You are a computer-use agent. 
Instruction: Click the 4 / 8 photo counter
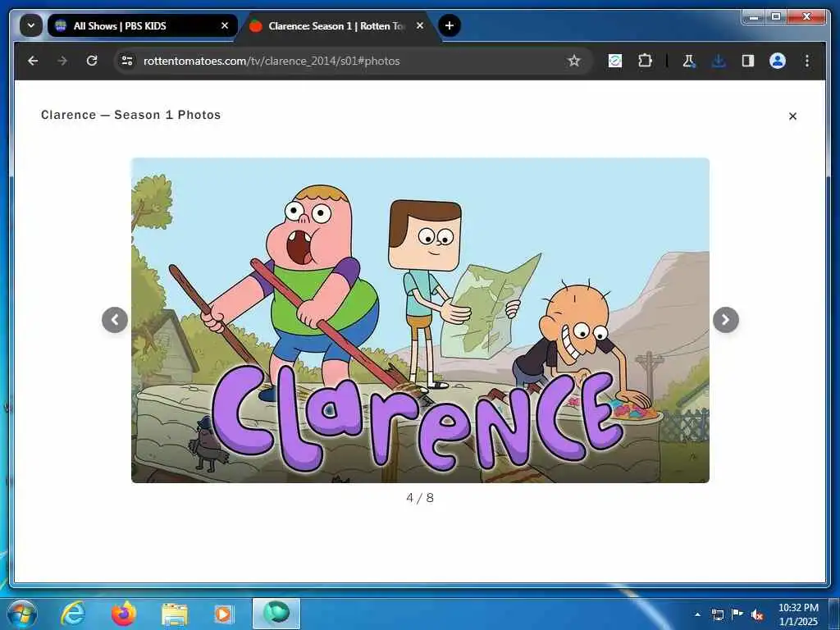[x=420, y=498]
